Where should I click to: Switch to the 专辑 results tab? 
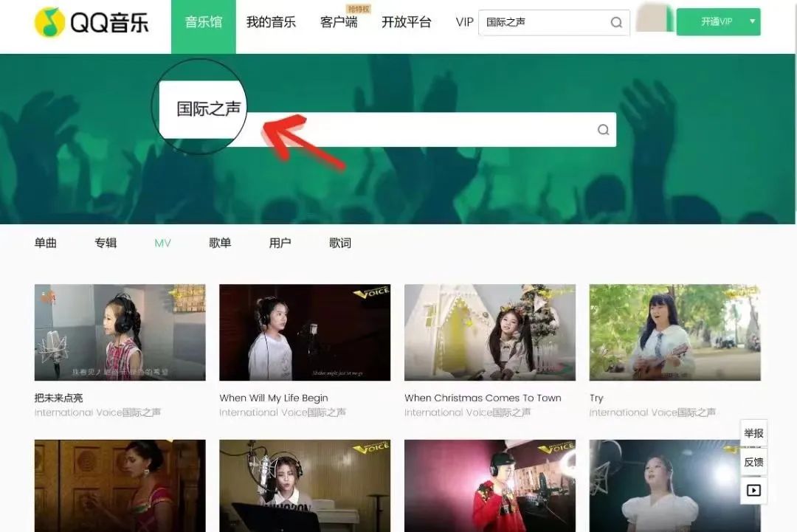point(106,243)
